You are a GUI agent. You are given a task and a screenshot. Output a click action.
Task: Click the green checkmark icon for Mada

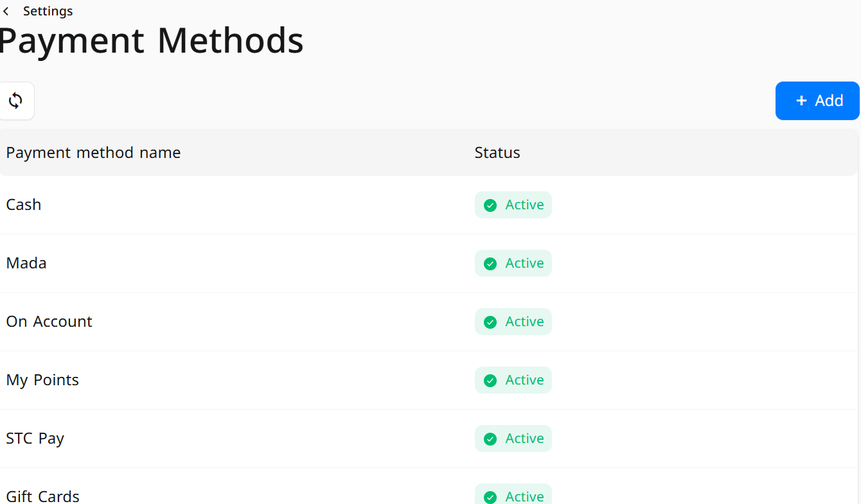click(x=490, y=264)
